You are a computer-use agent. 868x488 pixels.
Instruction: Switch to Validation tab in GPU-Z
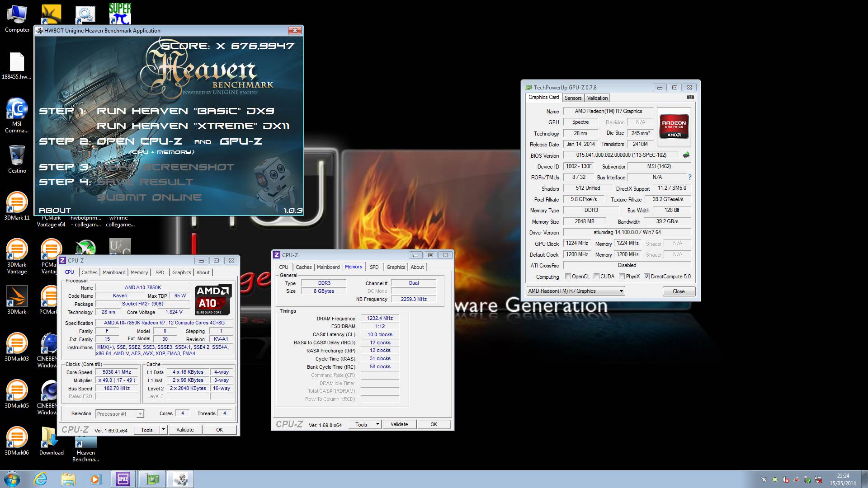pos(597,98)
